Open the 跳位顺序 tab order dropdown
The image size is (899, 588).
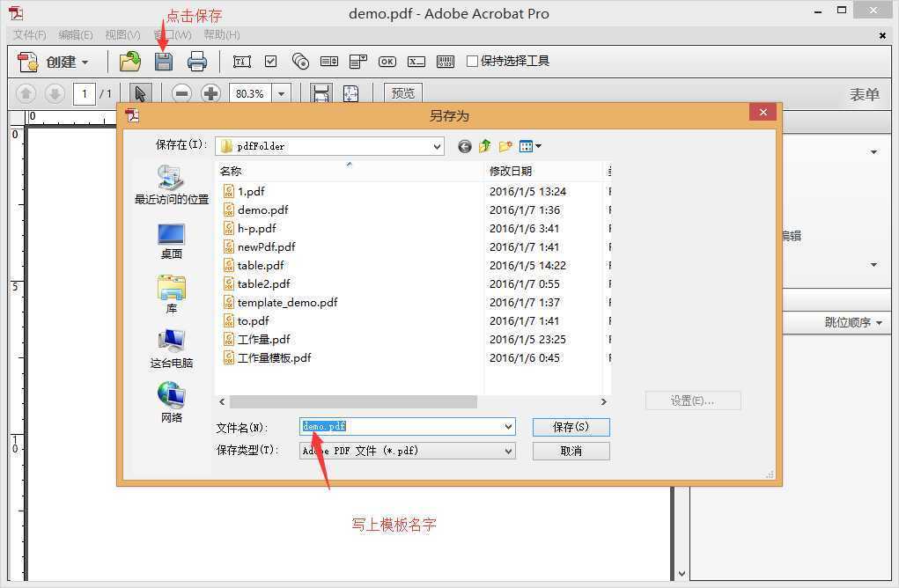click(x=853, y=323)
